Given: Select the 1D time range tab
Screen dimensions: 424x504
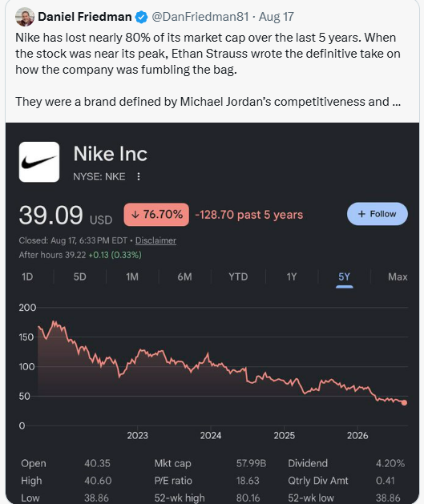Looking at the screenshot, I should 27,276.
